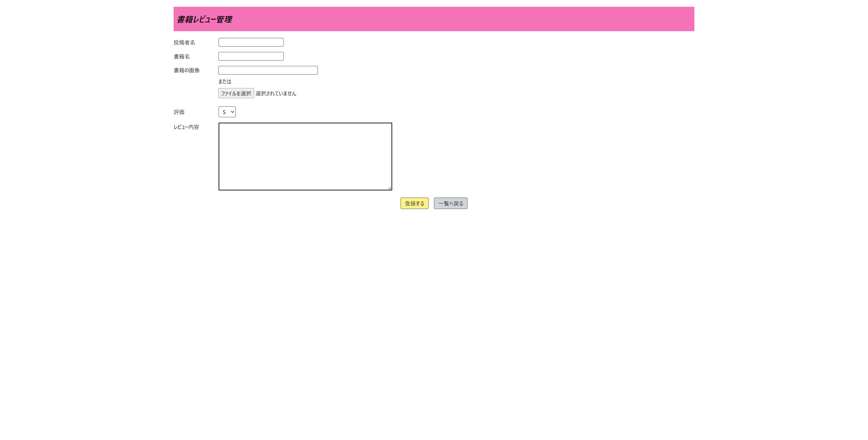Viewport: 868px width, 440px height.
Task: Click the 投稿者名 label
Action: pos(184,42)
